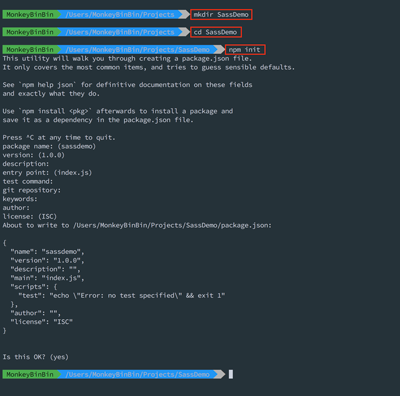The height and width of the screenshot is (396, 400).
Task: Click the green MonkeyBinBin segment on last prompt
Action: pyautogui.click(x=30, y=374)
